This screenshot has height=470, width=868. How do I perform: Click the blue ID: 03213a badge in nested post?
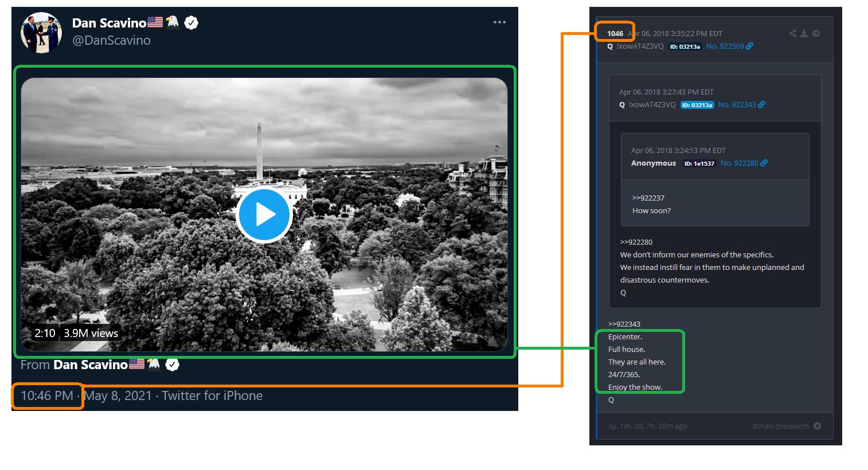click(697, 105)
